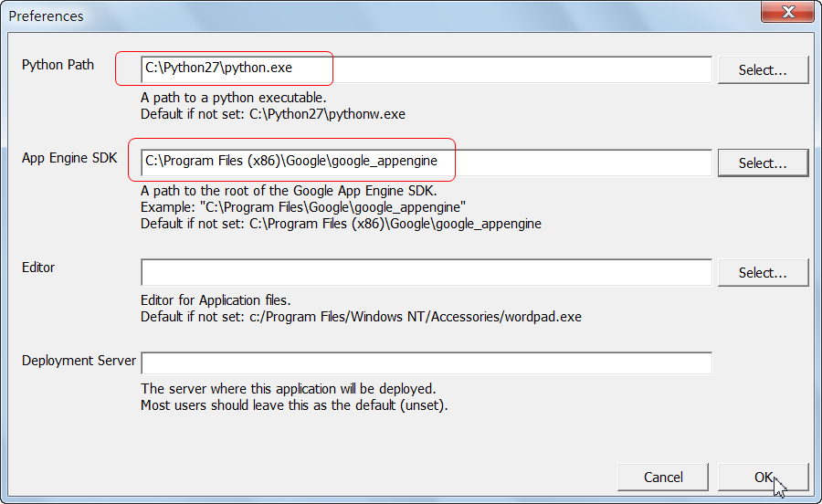Click the App Engine SDK path field

[x=427, y=163]
